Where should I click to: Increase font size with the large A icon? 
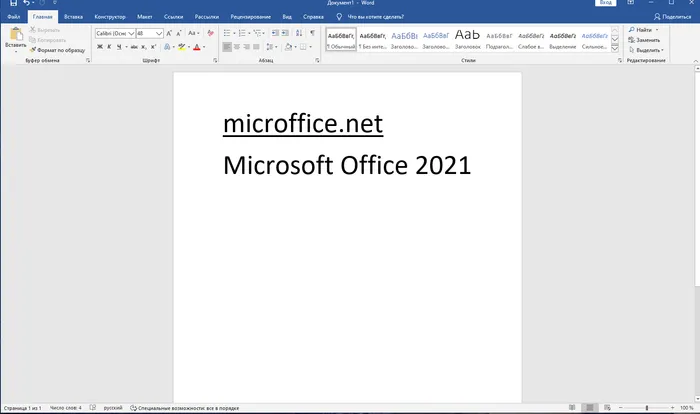tap(169, 33)
